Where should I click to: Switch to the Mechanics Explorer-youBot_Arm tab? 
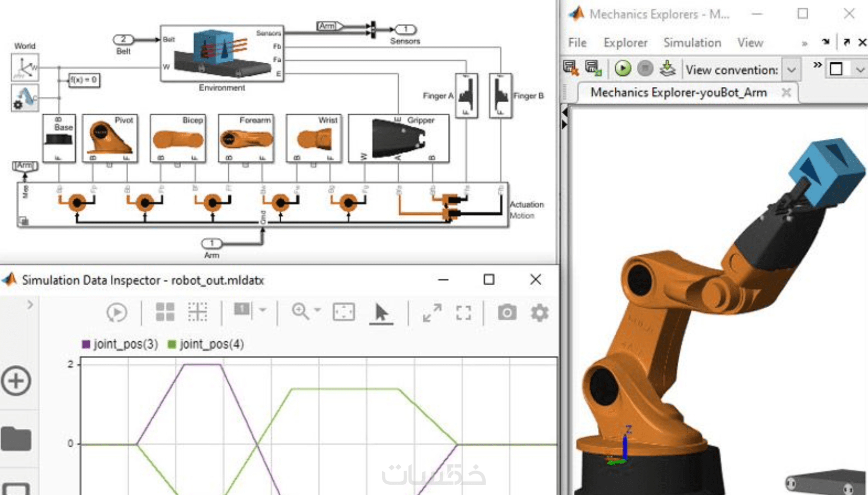point(679,92)
